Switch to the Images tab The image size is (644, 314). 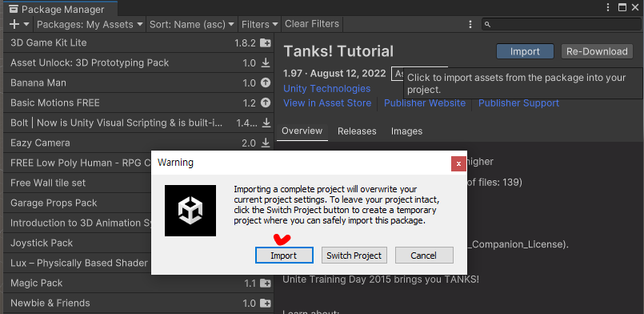pos(406,131)
